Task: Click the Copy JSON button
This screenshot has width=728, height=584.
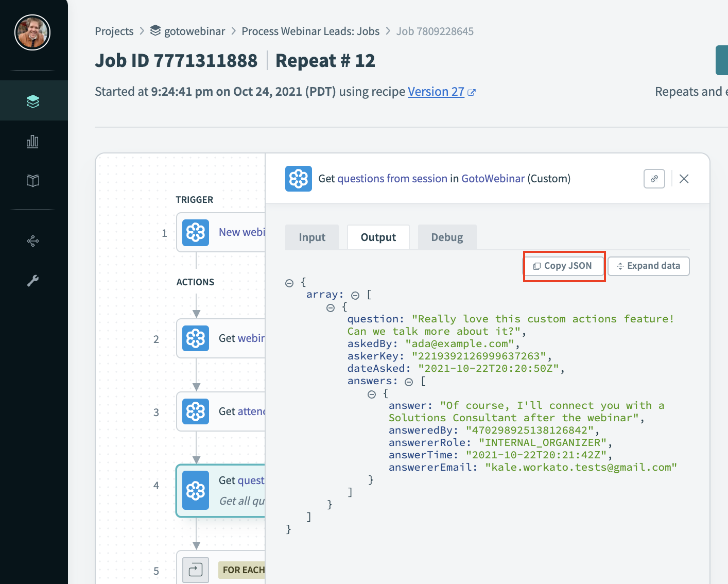Action: tap(564, 266)
